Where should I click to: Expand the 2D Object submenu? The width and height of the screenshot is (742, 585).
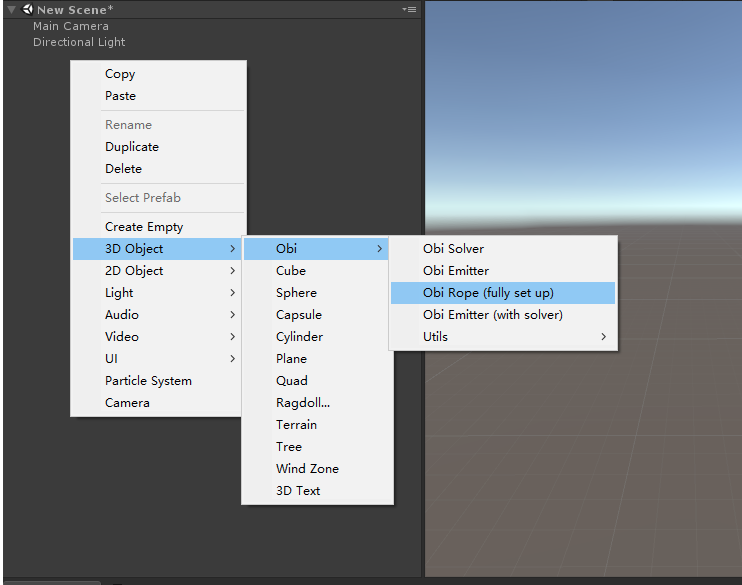[x=159, y=271]
